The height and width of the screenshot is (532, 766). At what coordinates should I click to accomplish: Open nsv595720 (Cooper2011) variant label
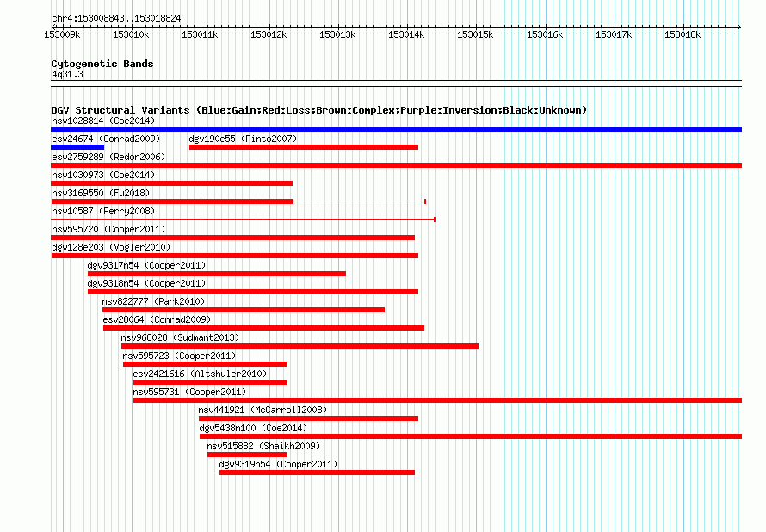(108, 229)
